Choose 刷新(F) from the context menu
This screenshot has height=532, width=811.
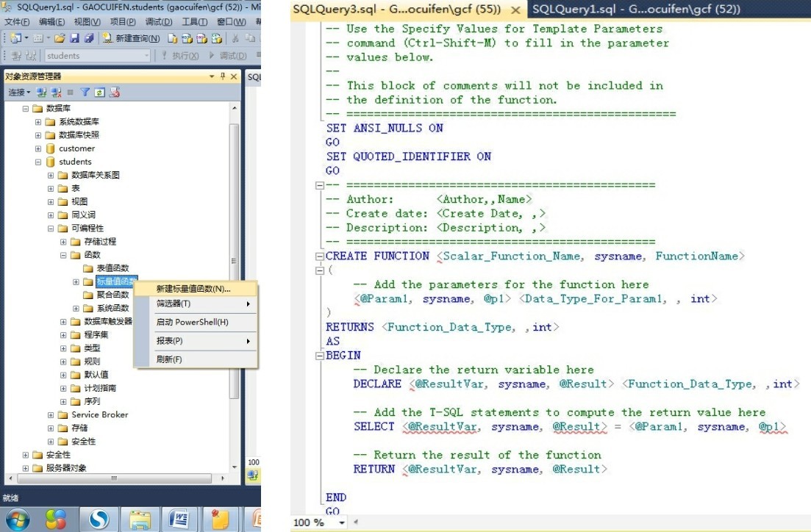coord(169,359)
